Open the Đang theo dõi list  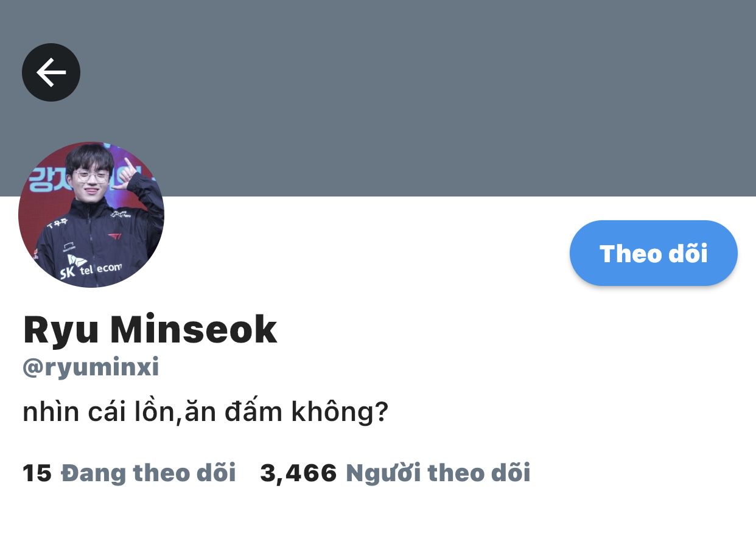click(149, 473)
